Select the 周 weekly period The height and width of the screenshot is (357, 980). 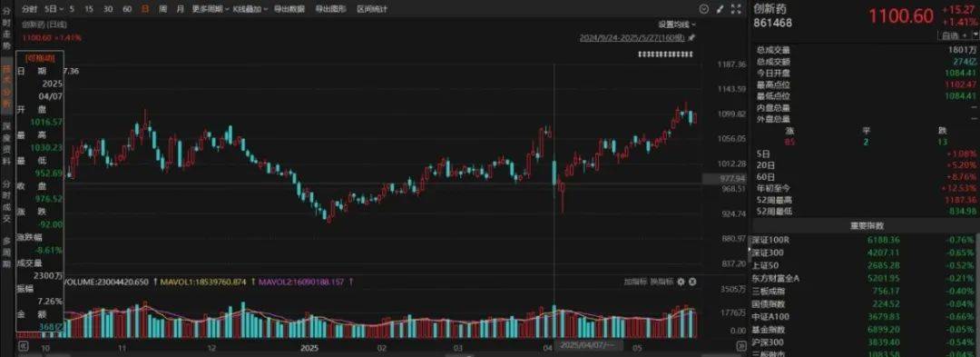(163, 9)
